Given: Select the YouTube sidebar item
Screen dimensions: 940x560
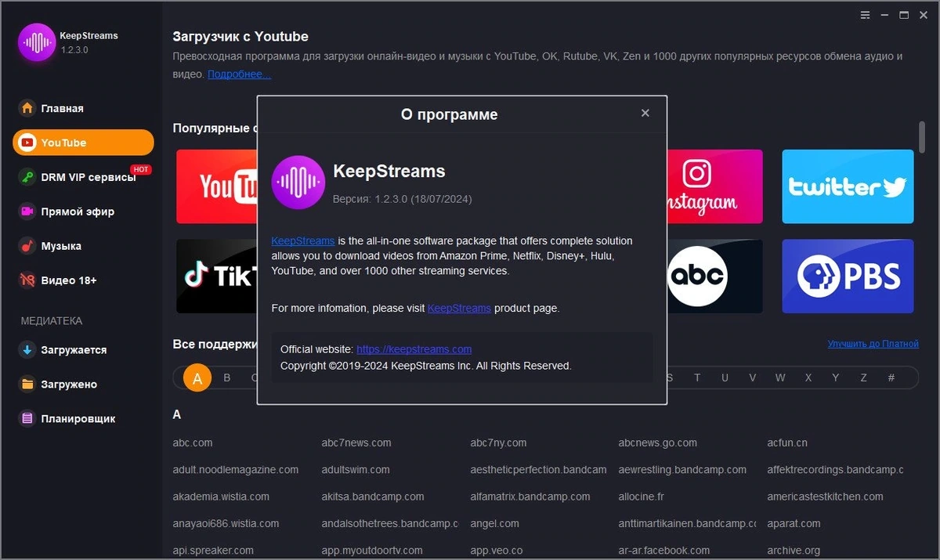Looking at the screenshot, I should [83, 143].
